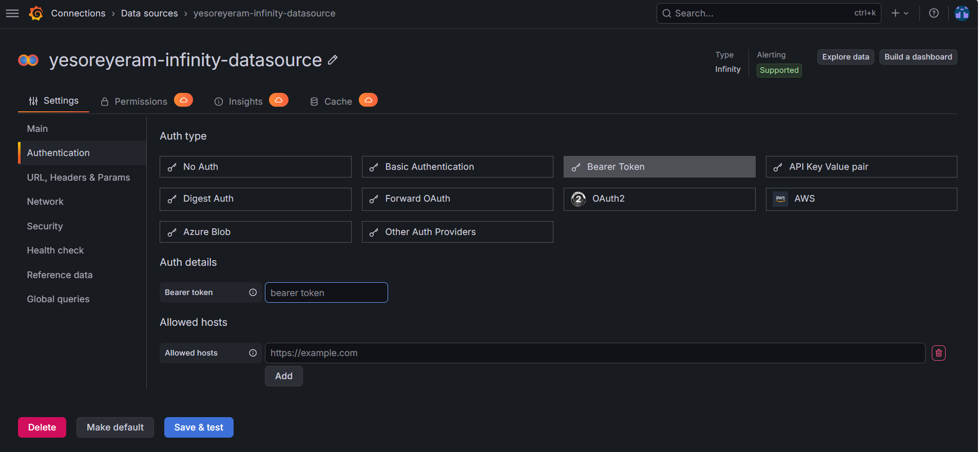Viewport: 980px width, 452px height.
Task: Click the OAuth2 number-two icon
Action: click(x=579, y=199)
